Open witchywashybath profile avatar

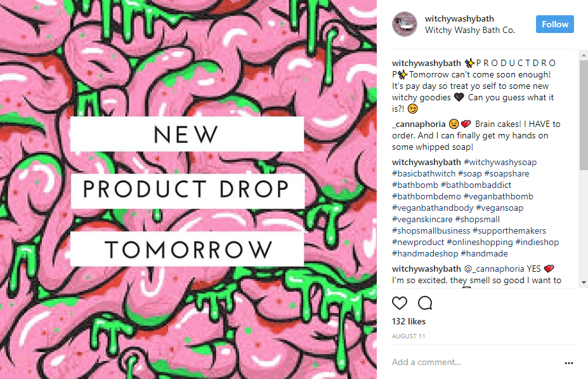tap(405, 24)
